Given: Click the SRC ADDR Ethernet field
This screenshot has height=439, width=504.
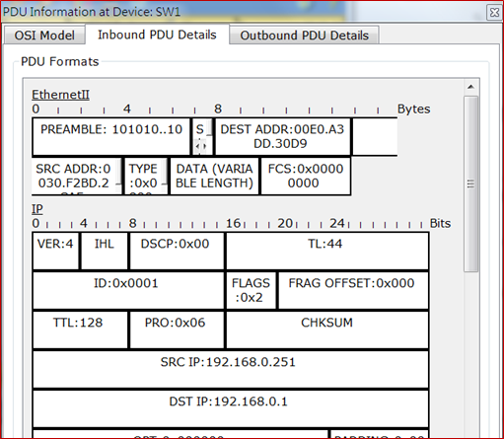Looking at the screenshot, I should 77,176.
